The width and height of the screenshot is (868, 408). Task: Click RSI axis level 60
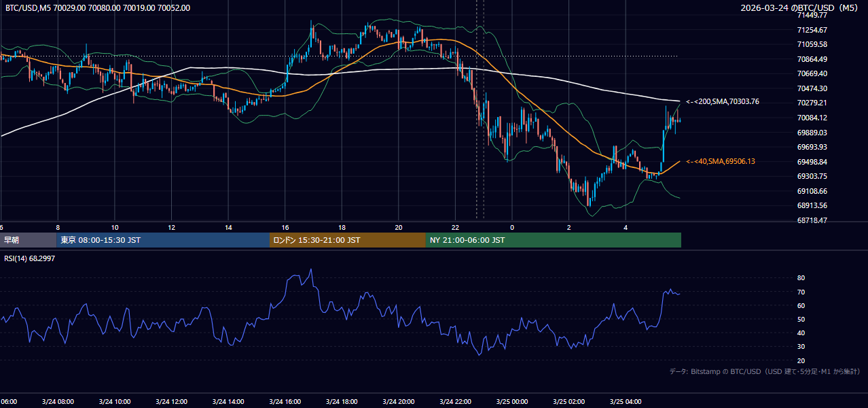[x=801, y=305]
